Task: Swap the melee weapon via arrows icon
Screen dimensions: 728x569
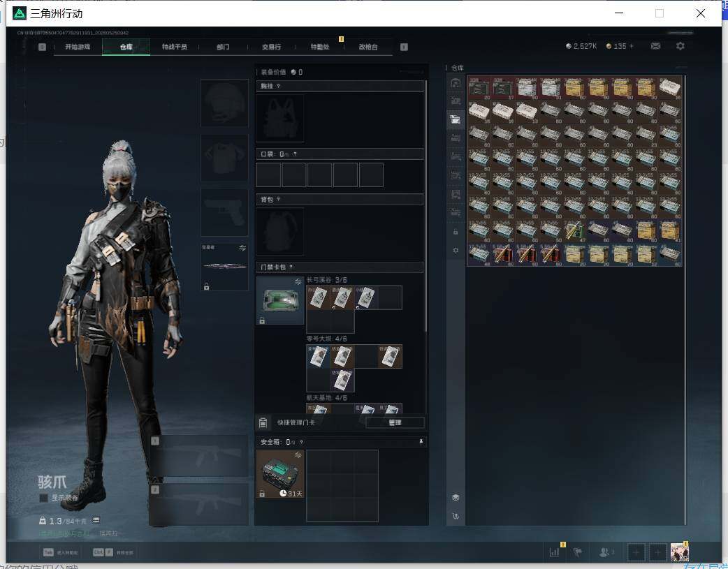Action: (242, 248)
